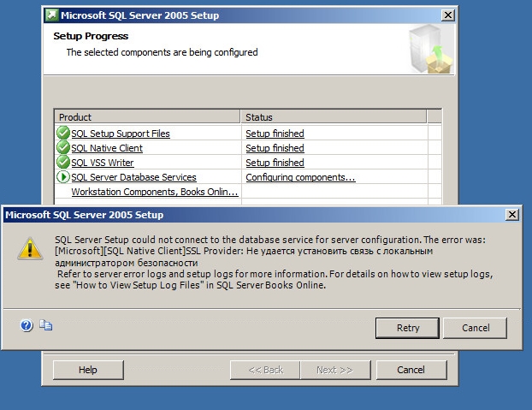Select the Workstation Components, Books Online row
Image resolution: width=532 pixels, height=410 pixels.
pos(154,192)
